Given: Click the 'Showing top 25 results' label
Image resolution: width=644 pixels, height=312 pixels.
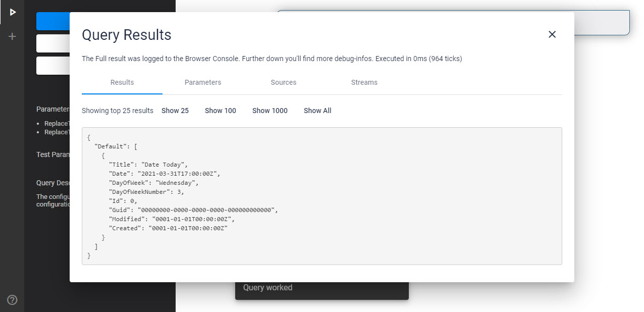Looking at the screenshot, I should pyautogui.click(x=118, y=111).
